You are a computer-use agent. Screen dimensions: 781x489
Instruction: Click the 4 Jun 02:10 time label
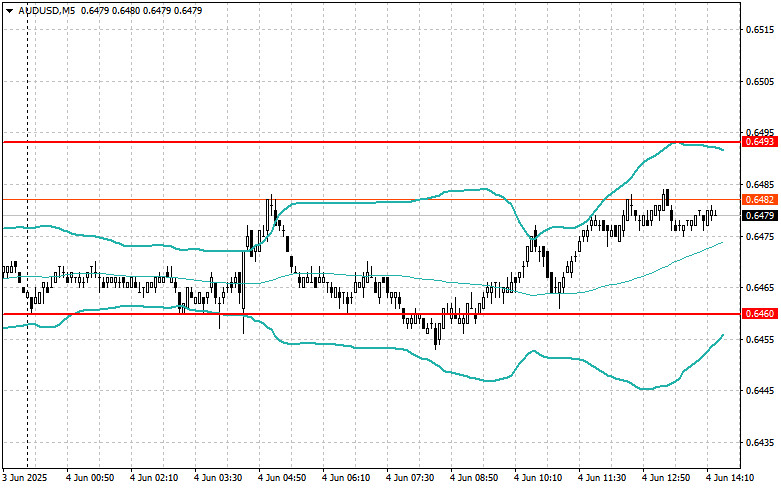[154, 478]
